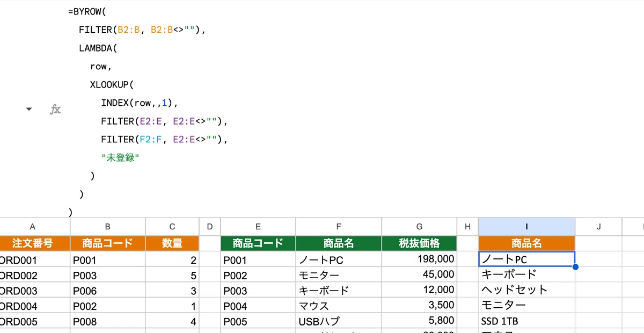644x333 pixels.
Task: Click cell P005 in column E
Action: 258,322
